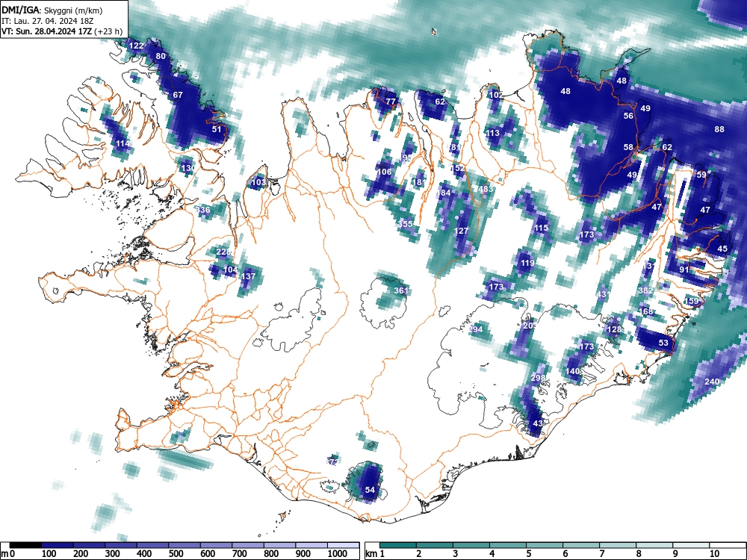Click the map value 228

[223, 252]
